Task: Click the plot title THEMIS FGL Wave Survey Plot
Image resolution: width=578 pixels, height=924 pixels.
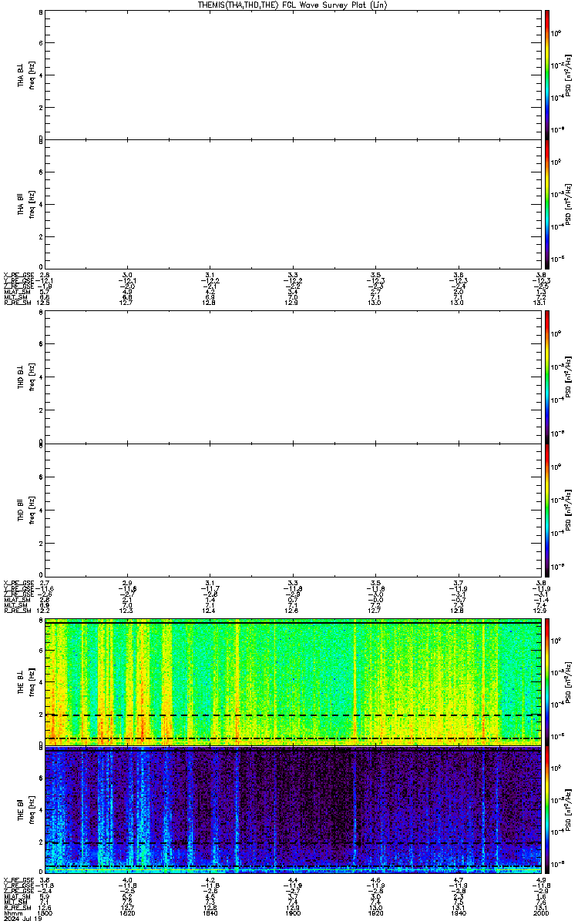Action: tap(291, 5)
